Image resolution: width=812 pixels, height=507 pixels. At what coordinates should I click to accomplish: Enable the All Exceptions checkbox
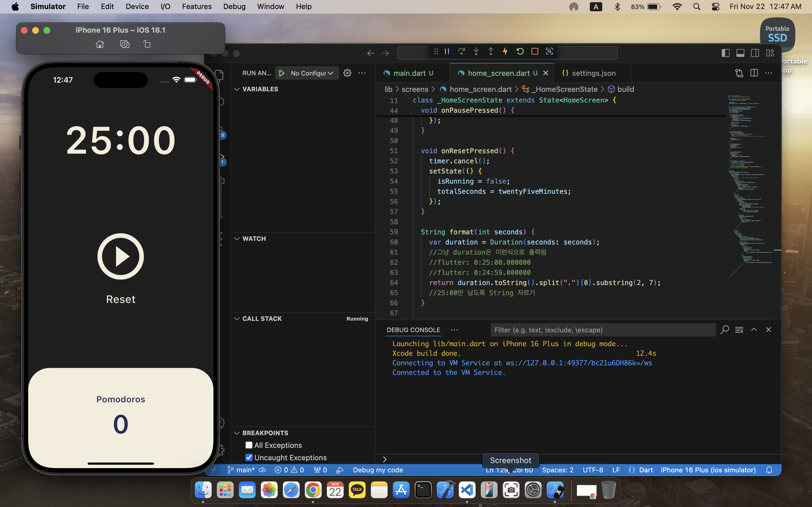249,445
